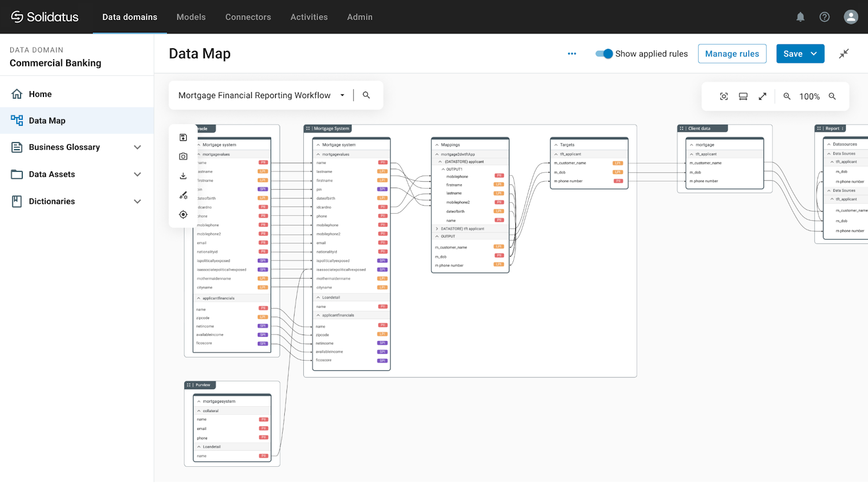The height and width of the screenshot is (488, 868).
Task: Open the Data domains tab
Action: tap(130, 17)
